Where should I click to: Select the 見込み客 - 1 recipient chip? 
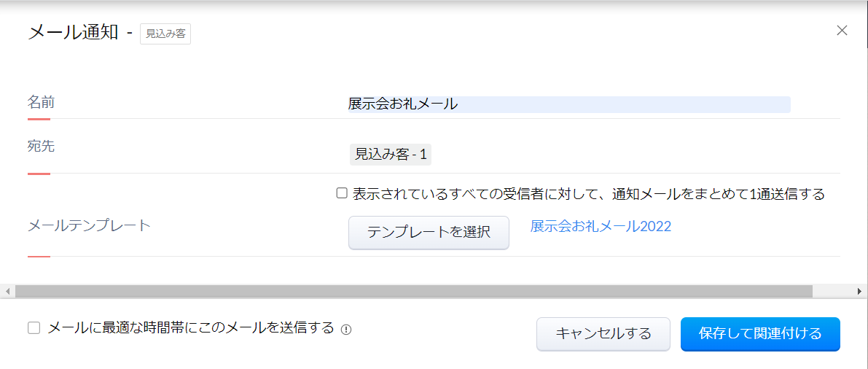tap(390, 155)
